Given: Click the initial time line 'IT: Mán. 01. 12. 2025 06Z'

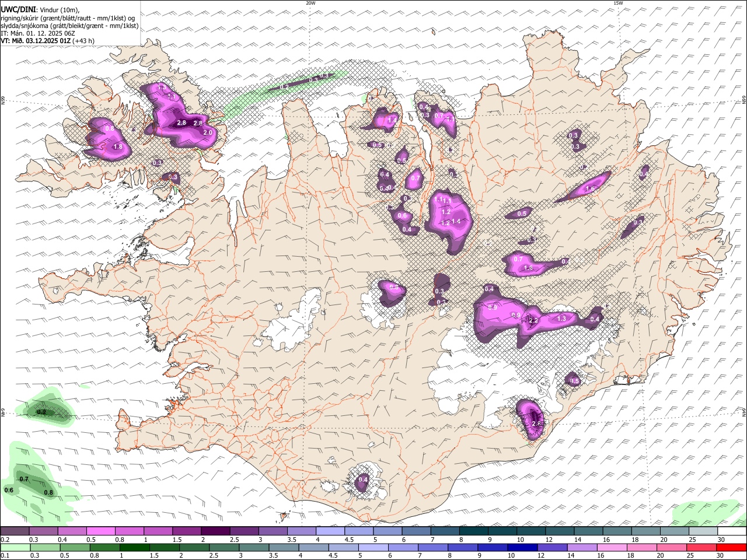Looking at the screenshot, I should coord(38,33).
